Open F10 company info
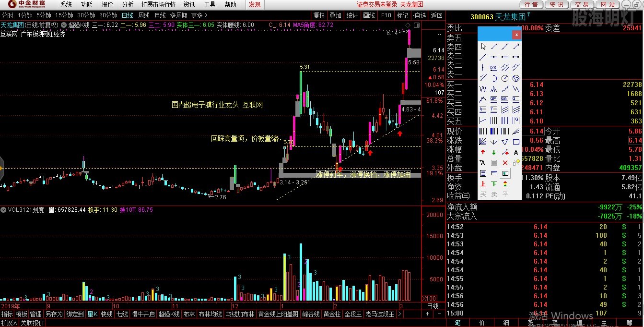The image size is (644, 327). 386,15
